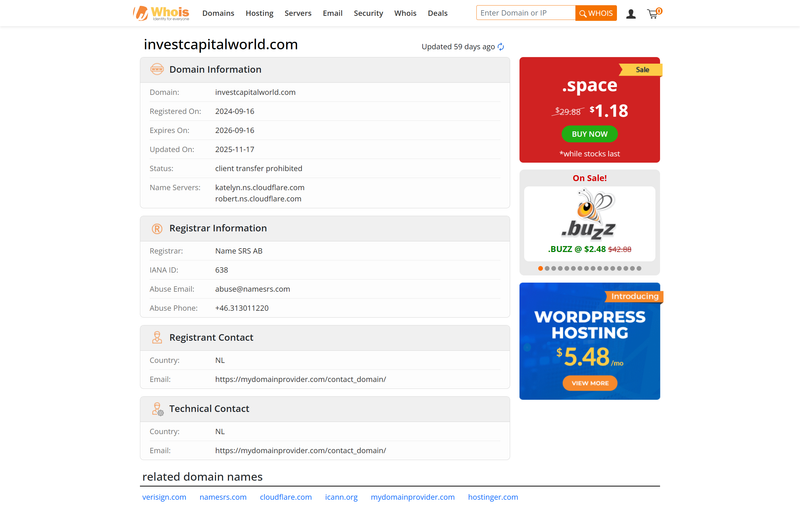Click the refresh icon beside Updated 59 days ago
This screenshot has width=800, height=514.
pos(501,47)
